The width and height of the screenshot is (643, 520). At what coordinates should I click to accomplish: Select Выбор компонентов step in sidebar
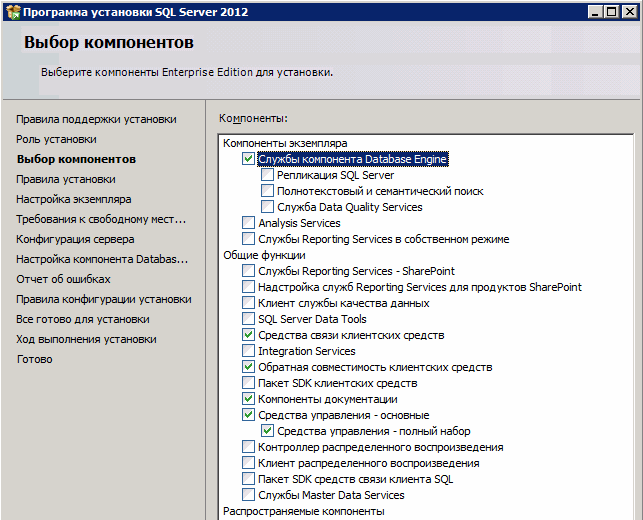(76, 159)
